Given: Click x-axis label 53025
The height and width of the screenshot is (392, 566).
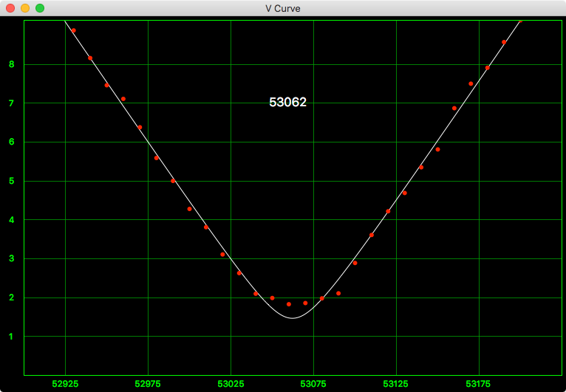Looking at the screenshot, I should coord(231,384).
